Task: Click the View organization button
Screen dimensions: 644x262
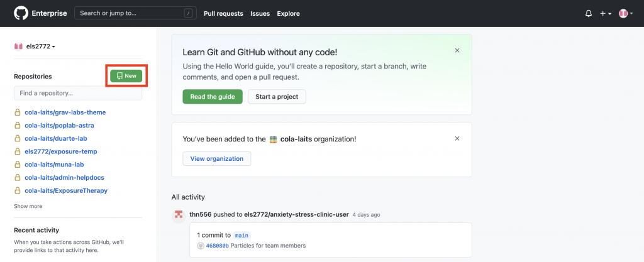Action: click(x=217, y=159)
